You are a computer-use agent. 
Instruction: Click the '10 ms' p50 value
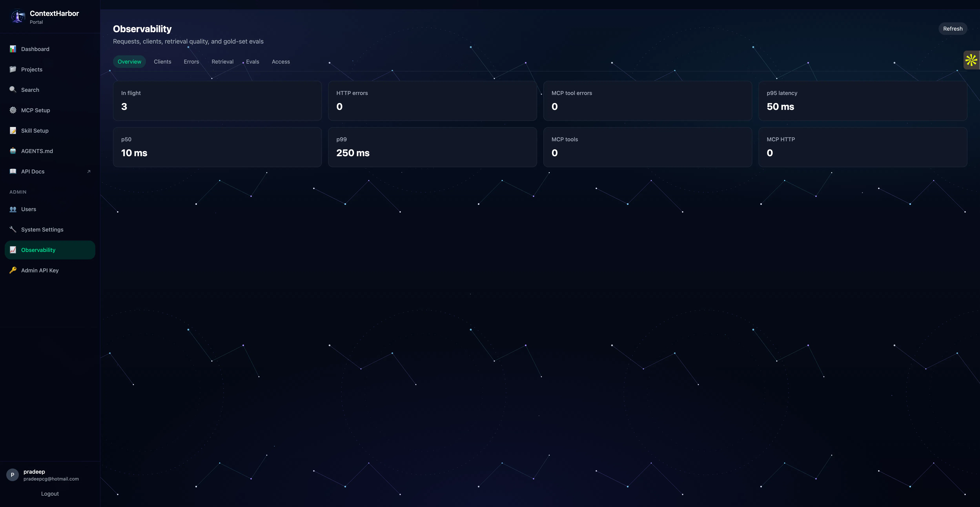(134, 153)
